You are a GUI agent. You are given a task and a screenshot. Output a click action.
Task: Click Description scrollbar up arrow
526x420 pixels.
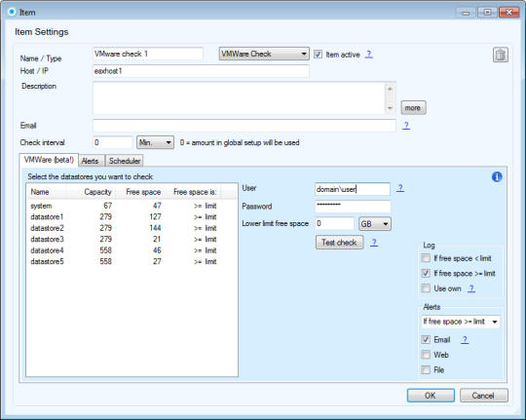[x=390, y=89]
